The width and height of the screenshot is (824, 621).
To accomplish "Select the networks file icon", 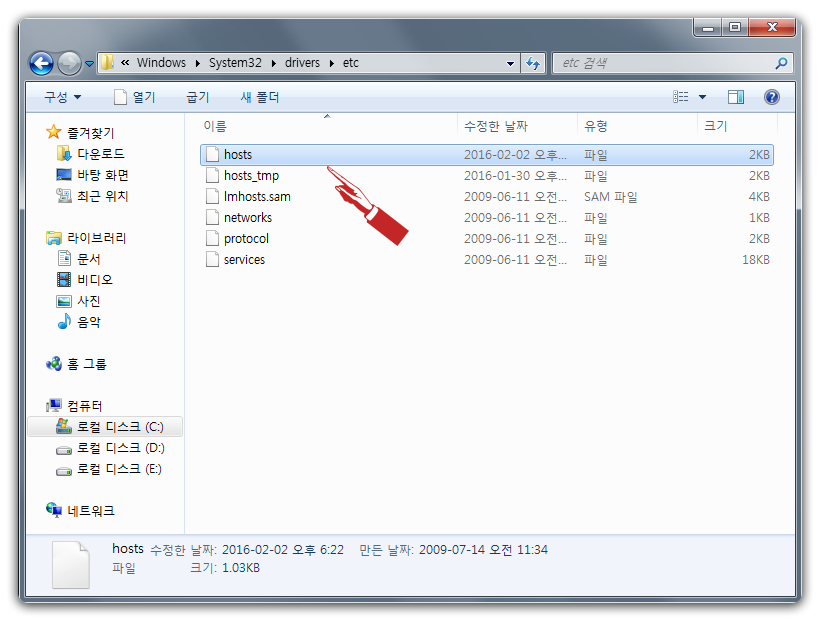I will 212,218.
